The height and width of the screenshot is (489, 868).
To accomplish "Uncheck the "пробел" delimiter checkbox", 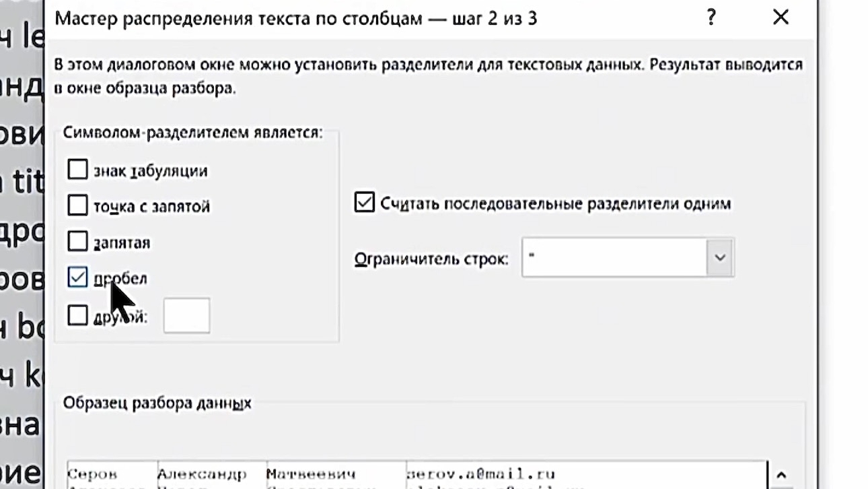I will pyautogui.click(x=78, y=277).
